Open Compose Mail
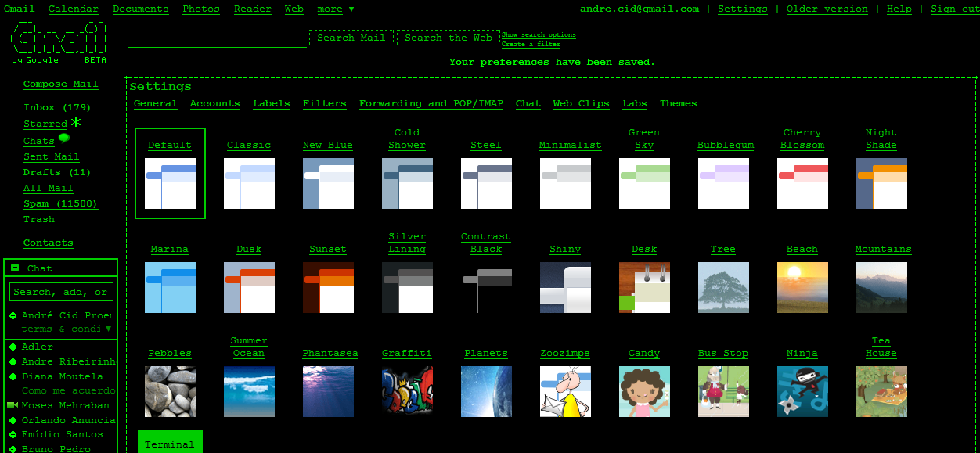 point(61,84)
